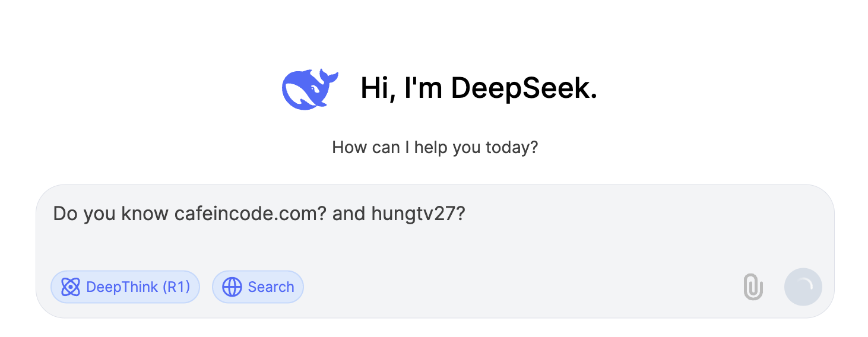The height and width of the screenshot is (337, 868).
Task: Click the loading spinner send button
Action: (803, 287)
